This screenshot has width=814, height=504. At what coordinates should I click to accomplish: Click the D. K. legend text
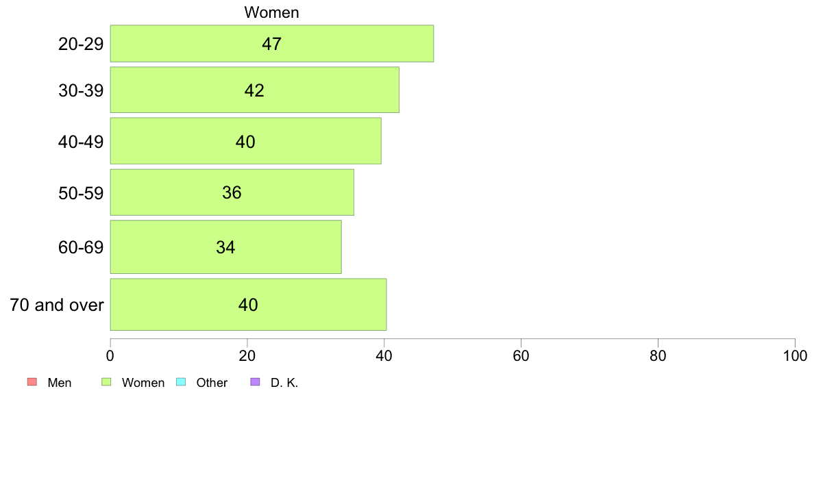tap(284, 383)
